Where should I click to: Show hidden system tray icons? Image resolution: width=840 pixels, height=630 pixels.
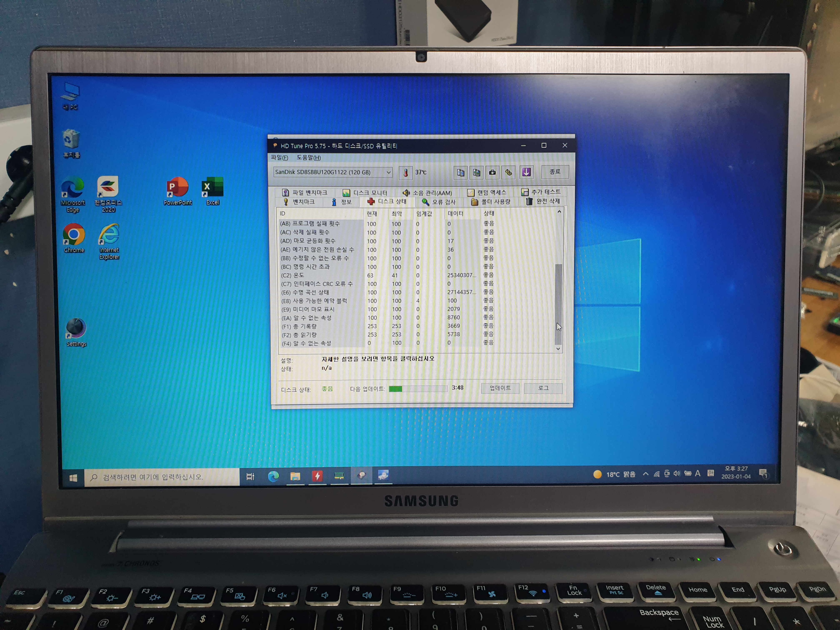click(646, 474)
